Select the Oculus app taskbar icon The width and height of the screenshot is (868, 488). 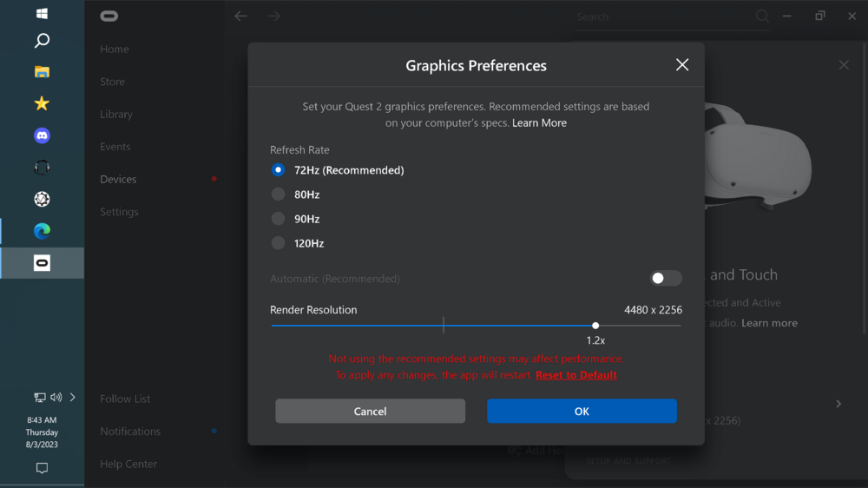tap(42, 262)
